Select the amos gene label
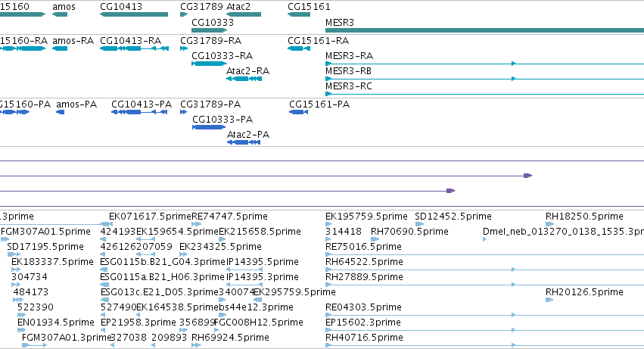644x349 pixels. (x=64, y=7)
